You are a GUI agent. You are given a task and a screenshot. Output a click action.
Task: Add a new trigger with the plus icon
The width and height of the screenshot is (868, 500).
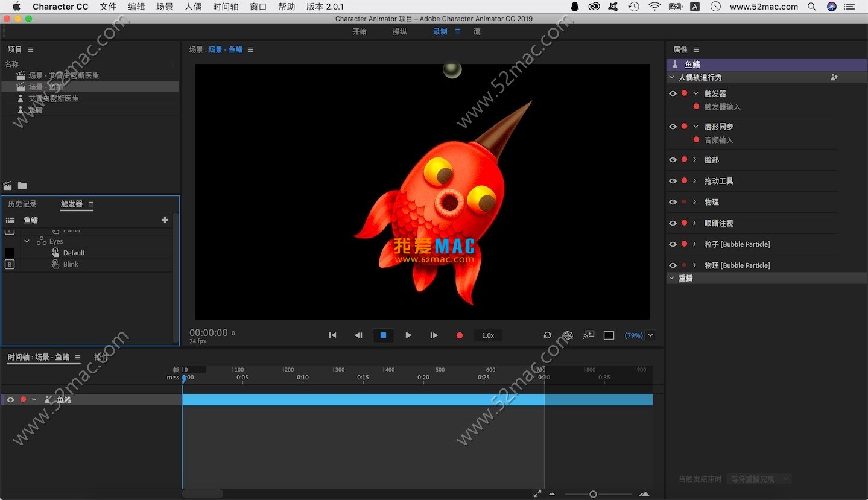coord(165,220)
